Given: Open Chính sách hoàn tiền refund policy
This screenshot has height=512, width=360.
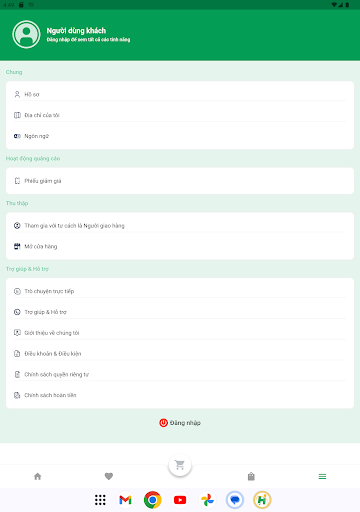Looking at the screenshot, I should [x=180, y=395].
